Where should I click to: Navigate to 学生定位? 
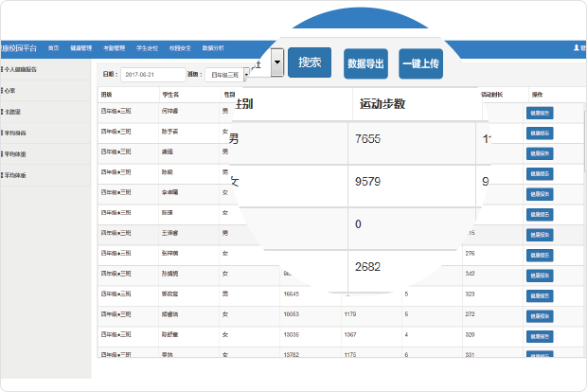tap(147, 47)
